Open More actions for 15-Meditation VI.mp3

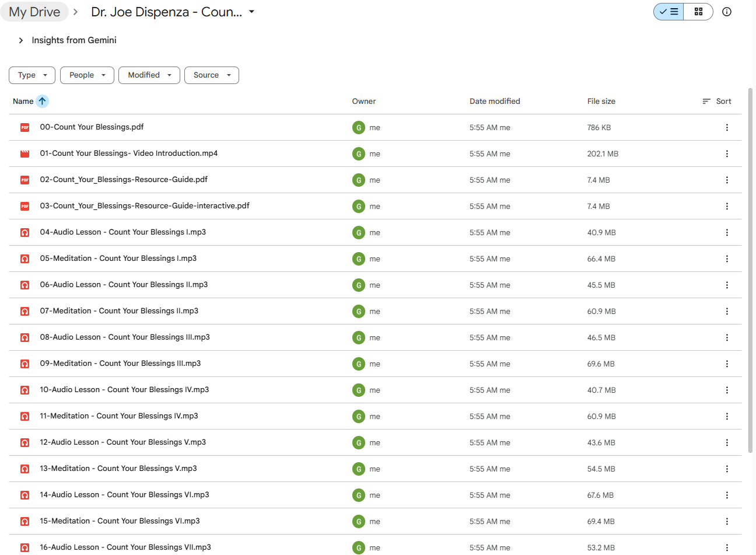coord(727,521)
